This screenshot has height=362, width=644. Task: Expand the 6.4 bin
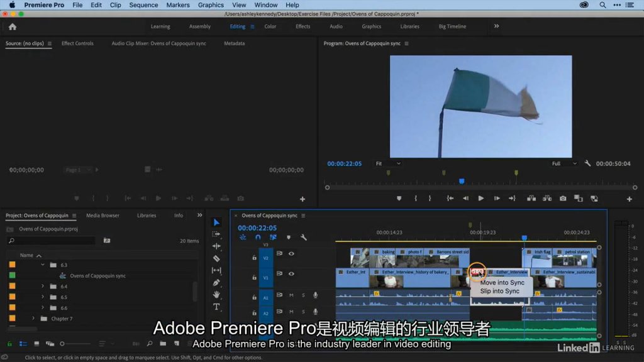43,286
